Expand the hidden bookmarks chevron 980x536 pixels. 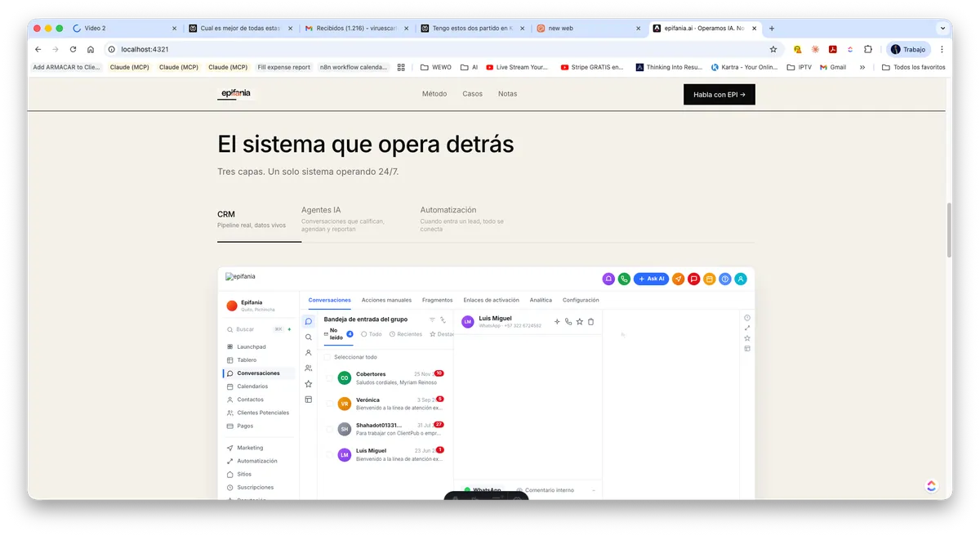[x=862, y=67]
